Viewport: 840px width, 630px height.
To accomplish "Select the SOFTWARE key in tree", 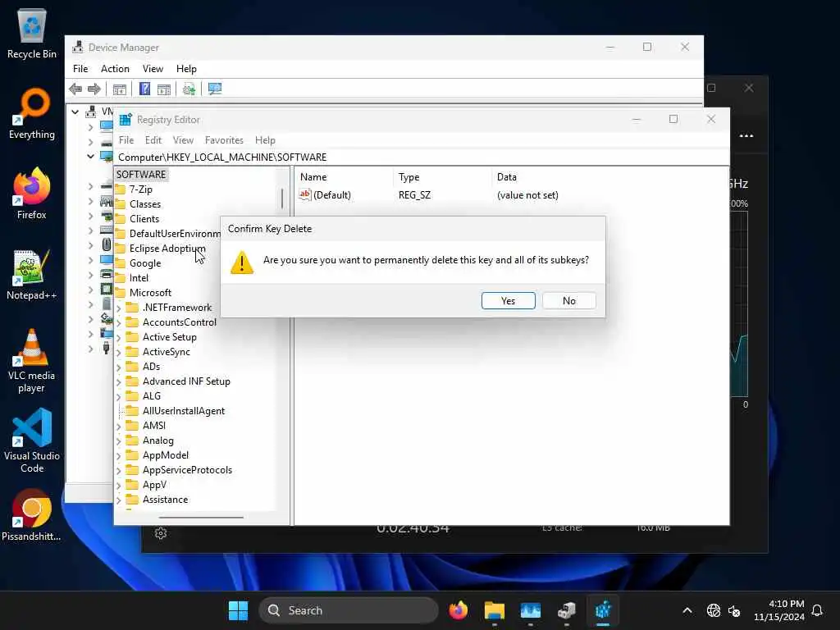I will tap(141, 174).
